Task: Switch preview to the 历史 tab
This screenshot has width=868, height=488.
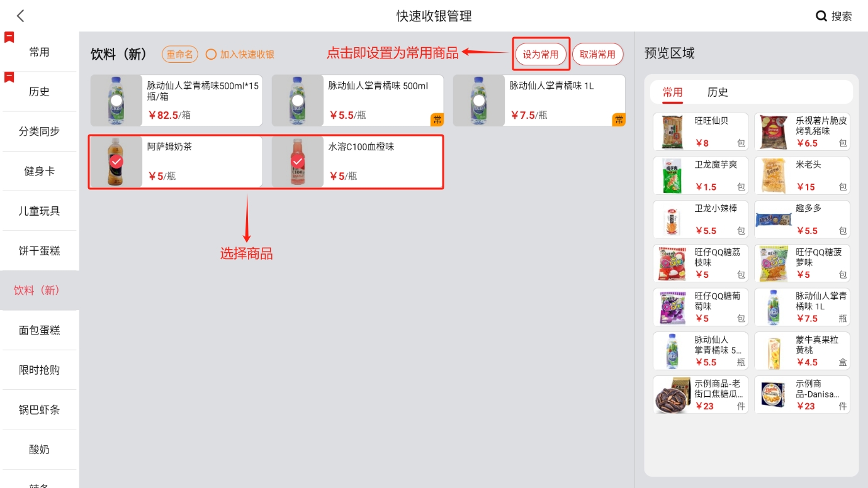Action: point(718,92)
